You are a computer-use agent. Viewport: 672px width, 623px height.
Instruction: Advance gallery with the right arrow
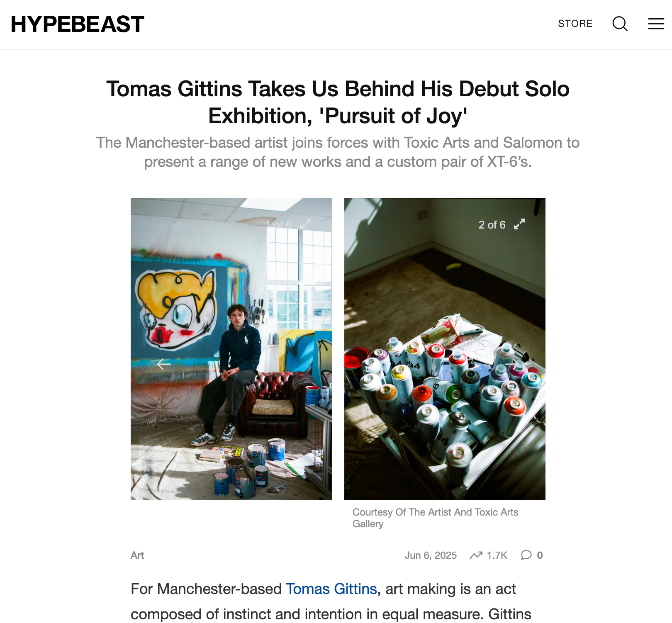512,364
